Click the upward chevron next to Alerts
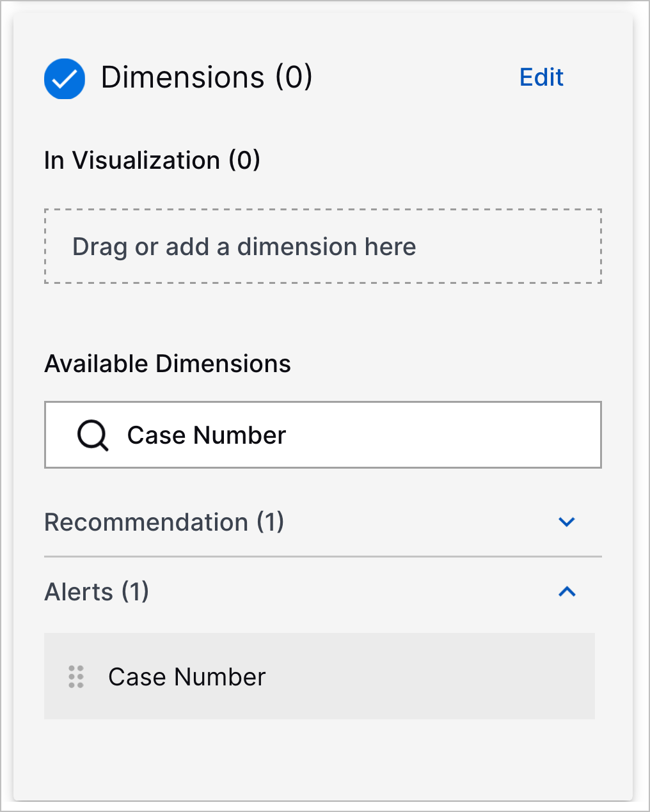 tap(566, 591)
